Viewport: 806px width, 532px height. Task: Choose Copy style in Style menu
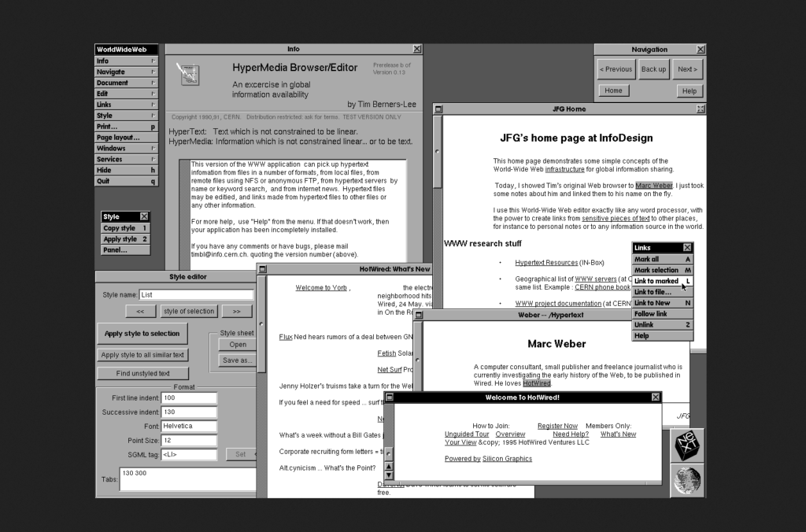pos(125,228)
